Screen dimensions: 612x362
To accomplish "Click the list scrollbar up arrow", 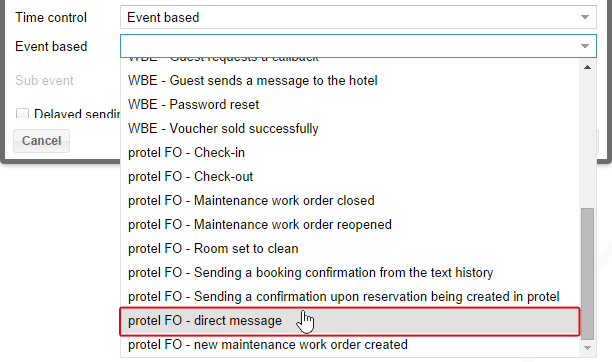I will [x=587, y=67].
